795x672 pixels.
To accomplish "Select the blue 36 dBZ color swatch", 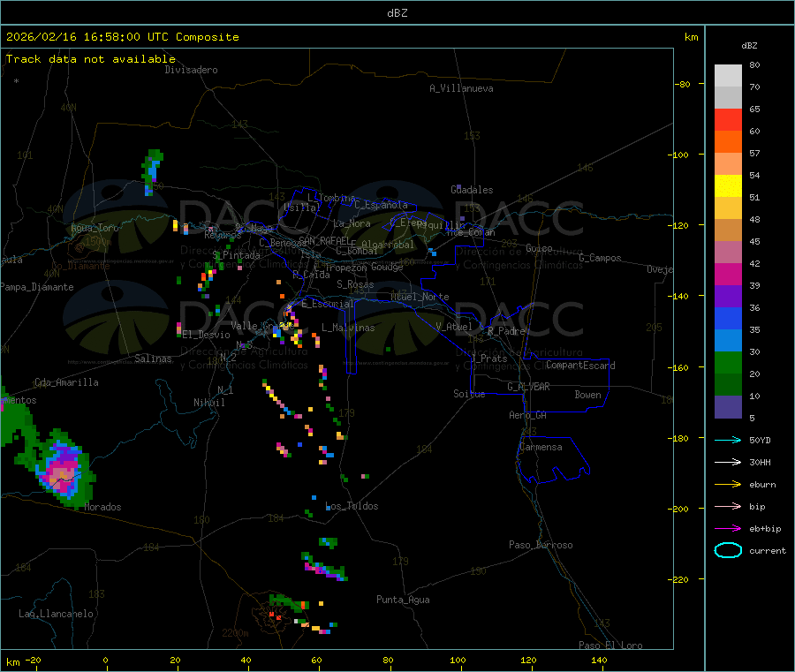I will (x=728, y=318).
